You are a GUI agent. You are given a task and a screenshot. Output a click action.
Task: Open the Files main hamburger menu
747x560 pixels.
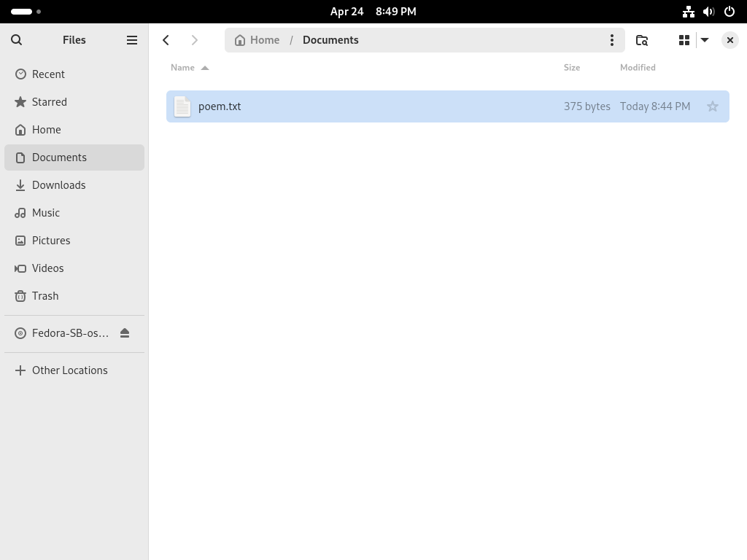pyautogui.click(x=132, y=40)
